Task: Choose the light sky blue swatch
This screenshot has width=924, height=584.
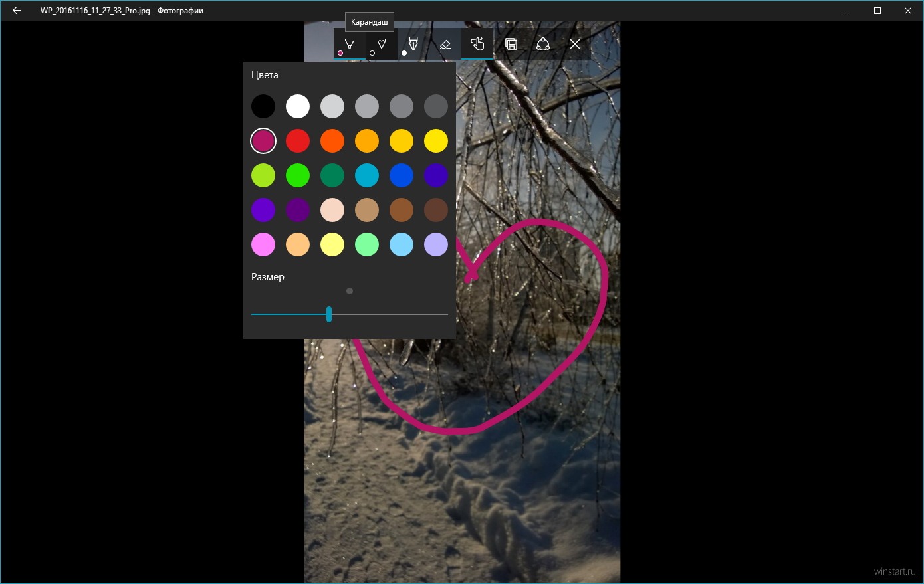Action: pyautogui.click(x=402, y=244)
